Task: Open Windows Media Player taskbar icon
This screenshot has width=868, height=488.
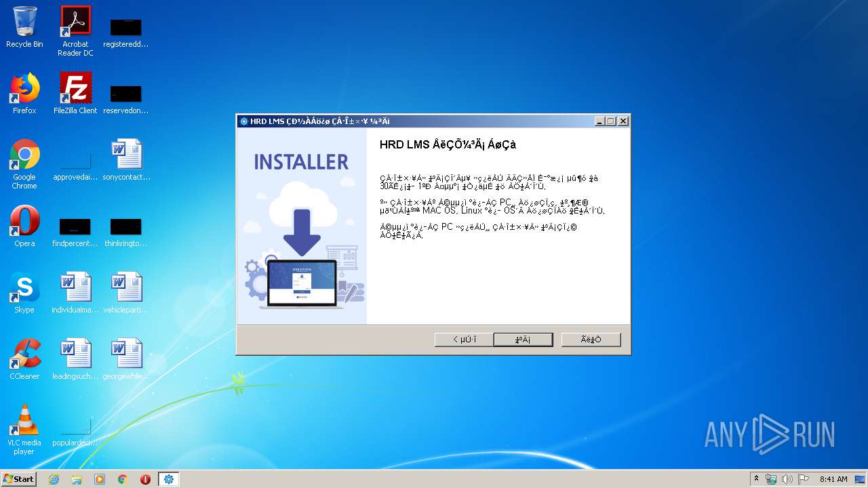Action: [100, 479]
